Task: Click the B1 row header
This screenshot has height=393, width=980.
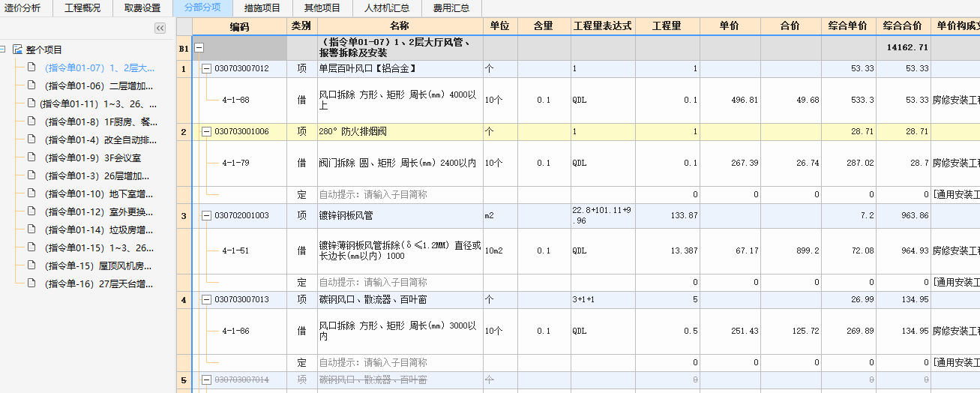Action: tap(184, 48)
